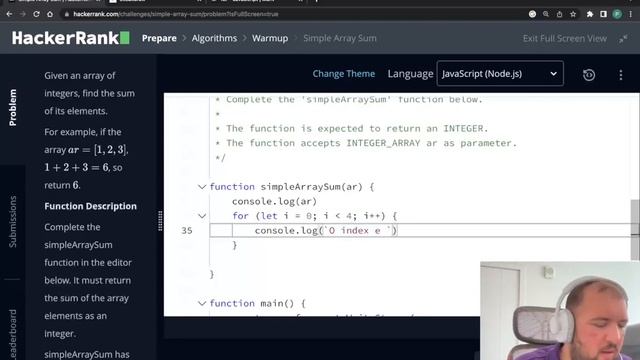Reload the page with the refresh icon
Viewport: 640px width, 360px height.
(x=36, y=14)
